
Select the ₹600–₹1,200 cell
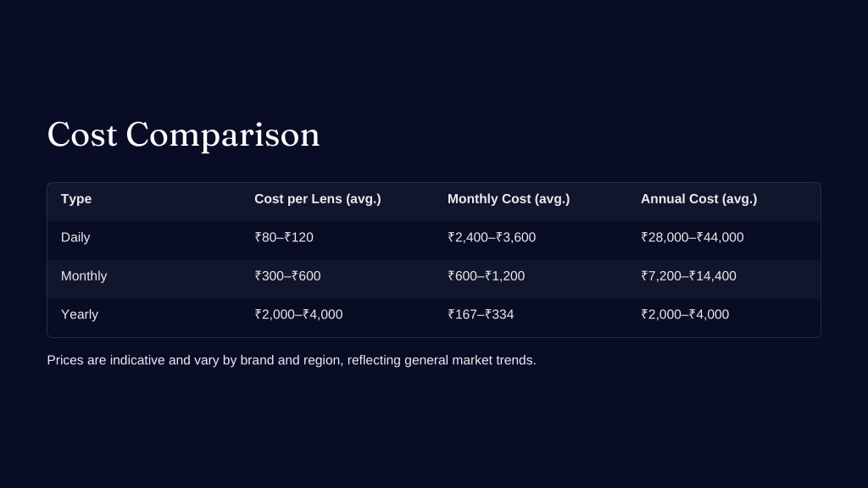[486, 276]
